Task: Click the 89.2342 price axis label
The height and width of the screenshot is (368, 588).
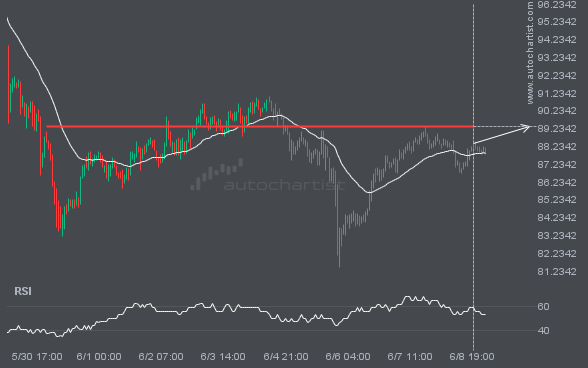Action: pos(556,129)
